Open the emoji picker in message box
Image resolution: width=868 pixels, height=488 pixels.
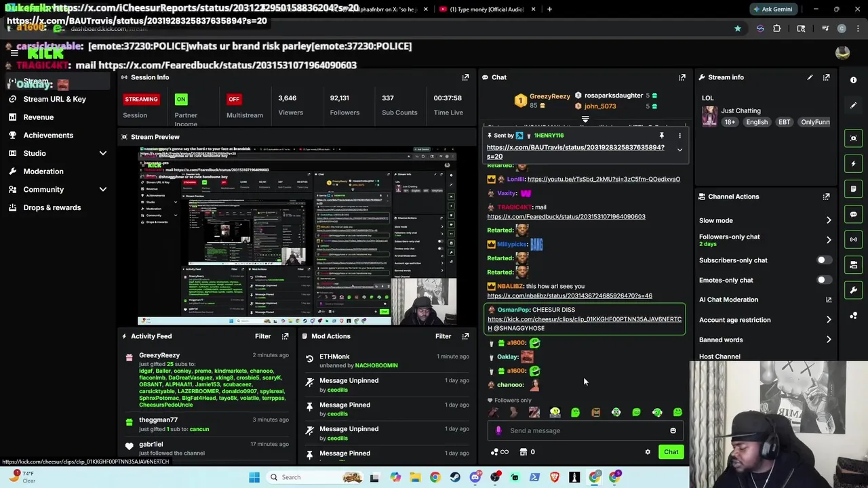[x=673, y=430]
